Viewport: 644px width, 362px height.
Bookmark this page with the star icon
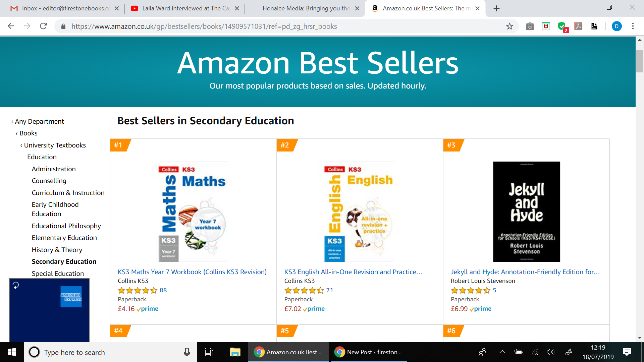(x=509, y=26)
